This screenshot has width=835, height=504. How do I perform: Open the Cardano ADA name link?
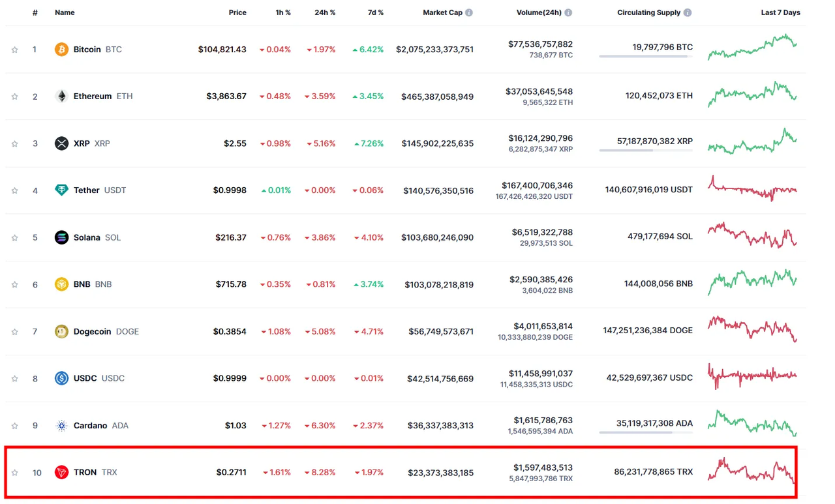tap(101, 425)
